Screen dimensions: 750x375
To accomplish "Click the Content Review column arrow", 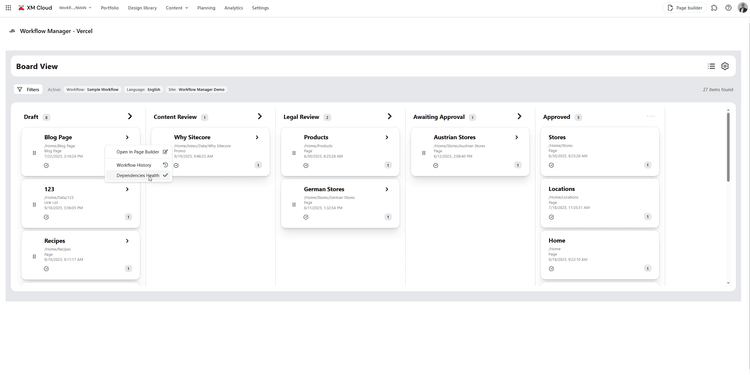I will [x=260, y=116].
